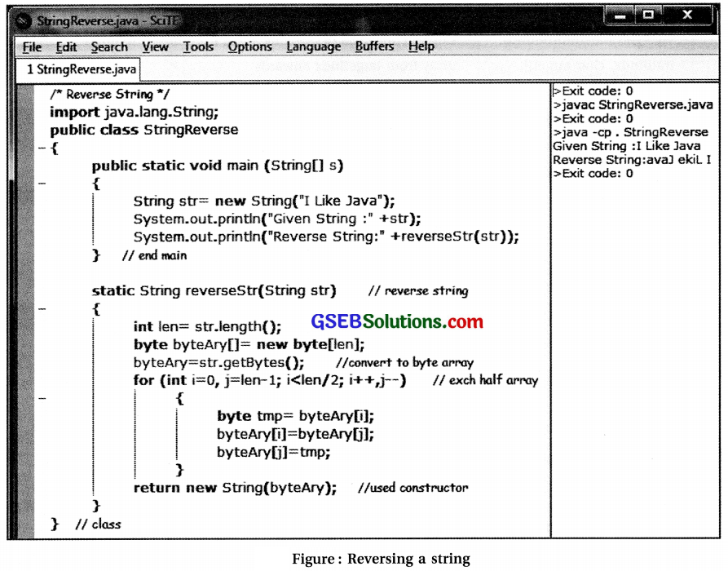Click the javac StringReverse.java output line
This screenshot has width=728, height=571.
tap(634, 104)
